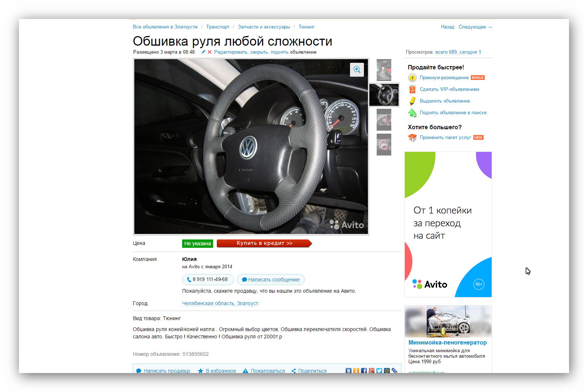
Task: Click the seller name Юлия
Action: (x=189, y=259)
